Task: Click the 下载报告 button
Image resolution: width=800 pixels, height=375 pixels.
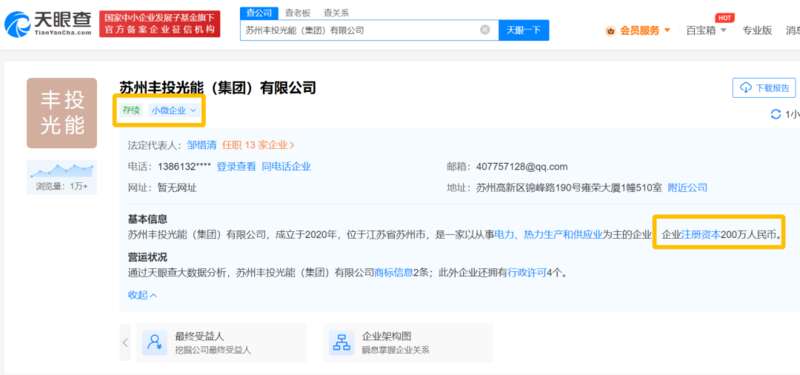Action: tap(764, 88)
